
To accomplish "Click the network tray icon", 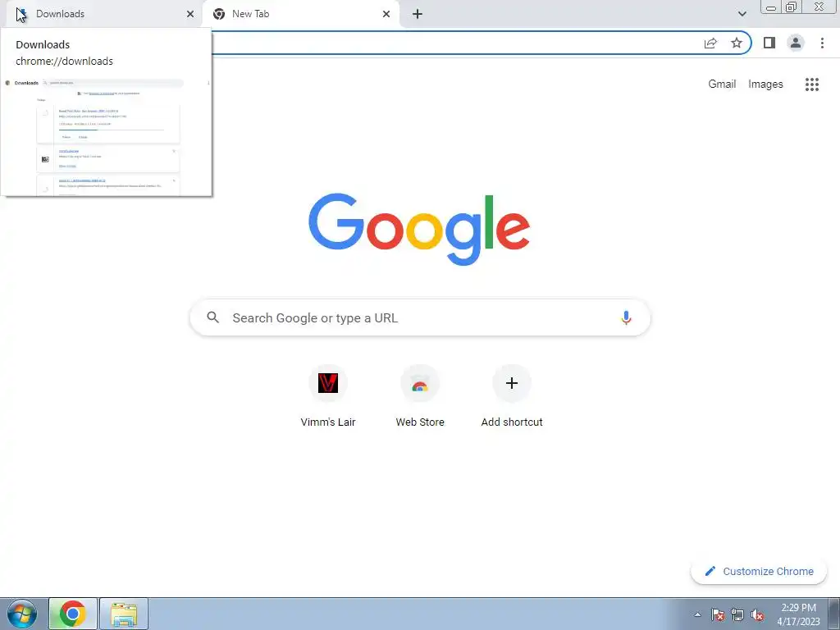I will tap(737, 614).
